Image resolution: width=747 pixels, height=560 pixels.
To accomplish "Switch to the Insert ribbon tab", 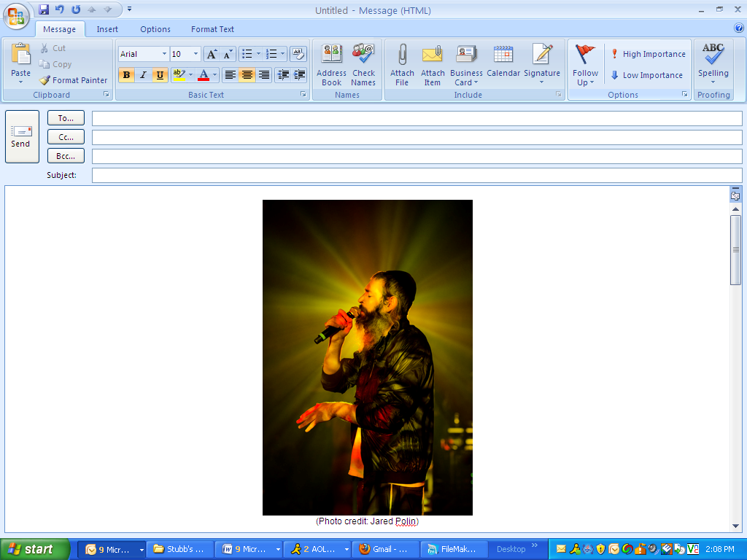I will pos(107,29).
